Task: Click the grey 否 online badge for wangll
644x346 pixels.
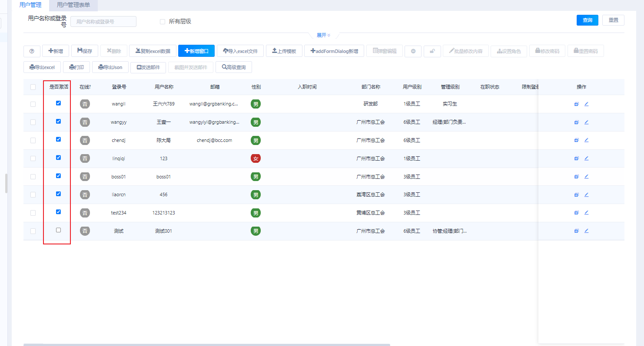Action: pos(85,104)
